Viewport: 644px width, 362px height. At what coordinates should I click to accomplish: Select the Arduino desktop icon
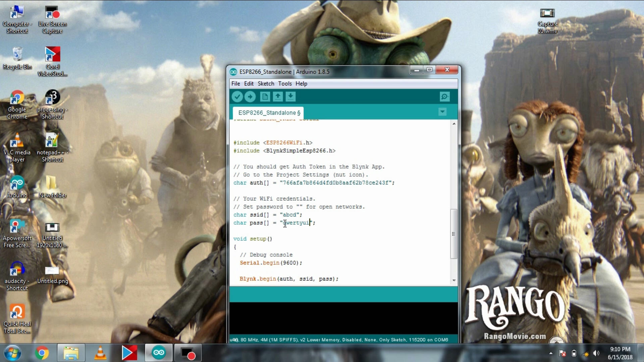coord(17,187)
